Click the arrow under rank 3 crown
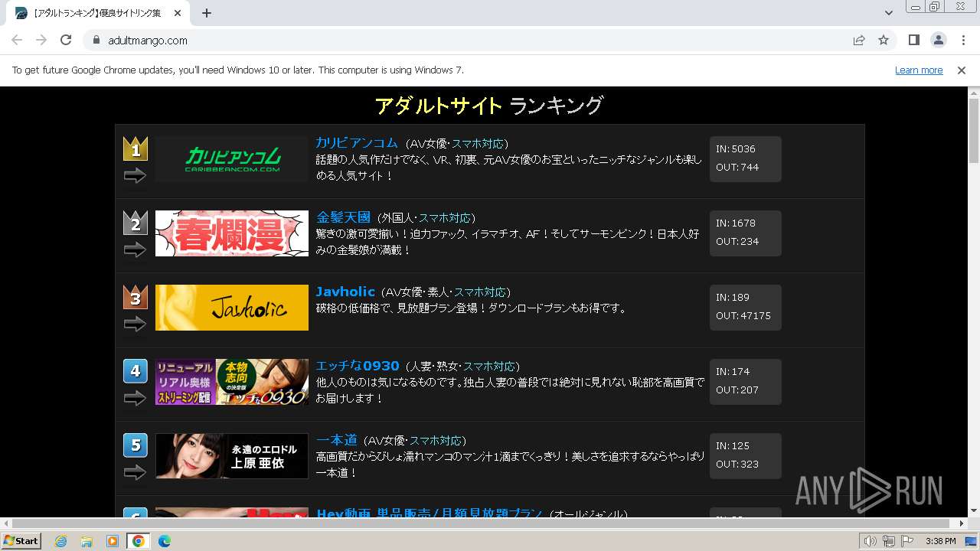 click(135, 324)
